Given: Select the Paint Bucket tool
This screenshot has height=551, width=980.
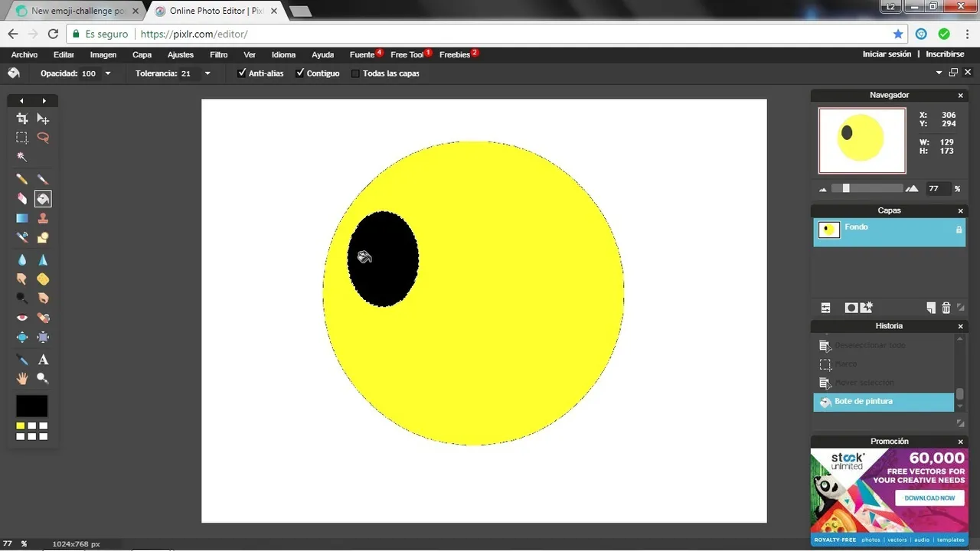Looking at the screenshot, I should pyautogui.click(x=43, y=199).
